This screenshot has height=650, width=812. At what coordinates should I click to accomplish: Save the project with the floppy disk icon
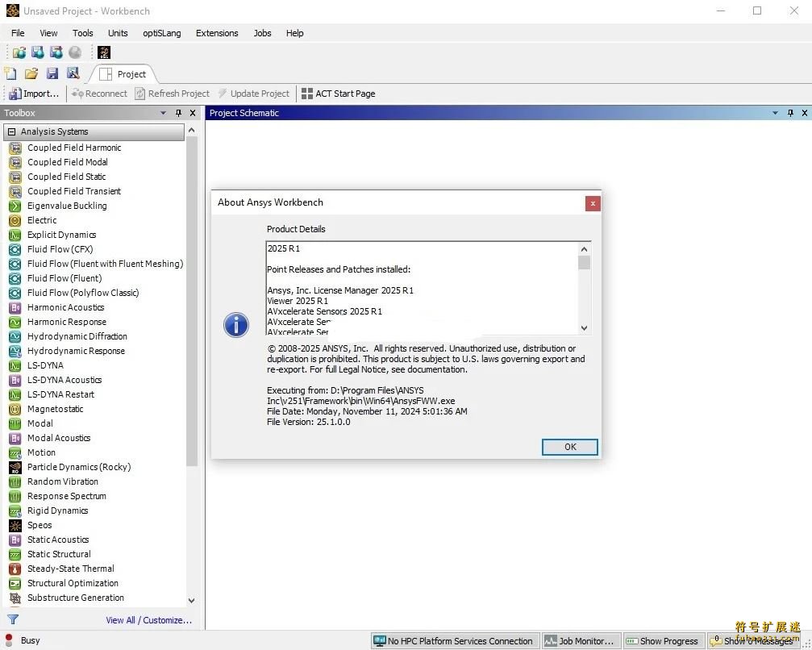tap(52, 73)
